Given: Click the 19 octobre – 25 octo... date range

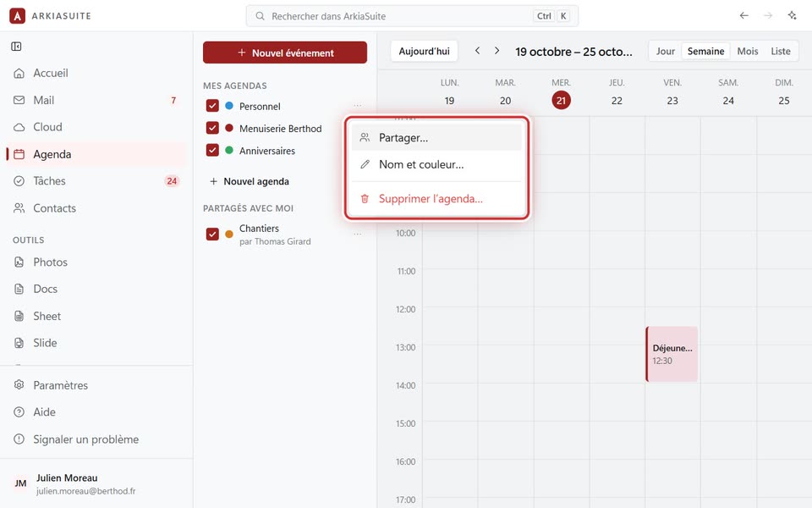Looking at the screenshot, I should pos(573,52).
